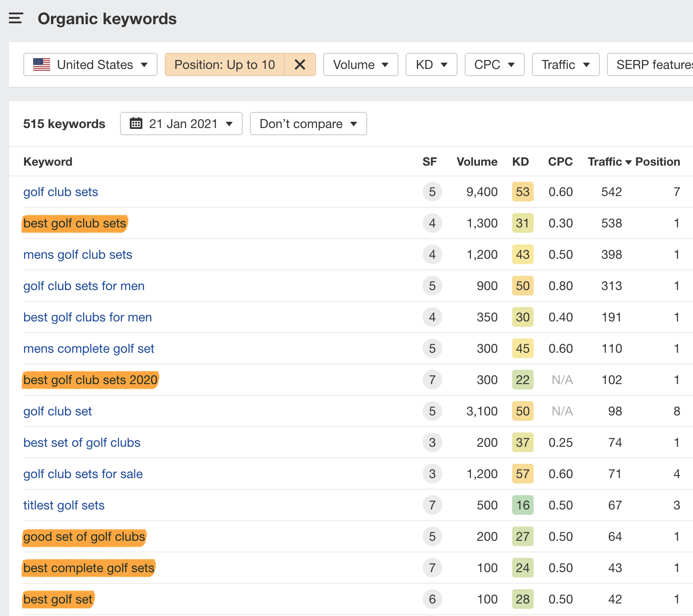Sort by the Volume column header
Screen dimensions: 693x616
477,162
